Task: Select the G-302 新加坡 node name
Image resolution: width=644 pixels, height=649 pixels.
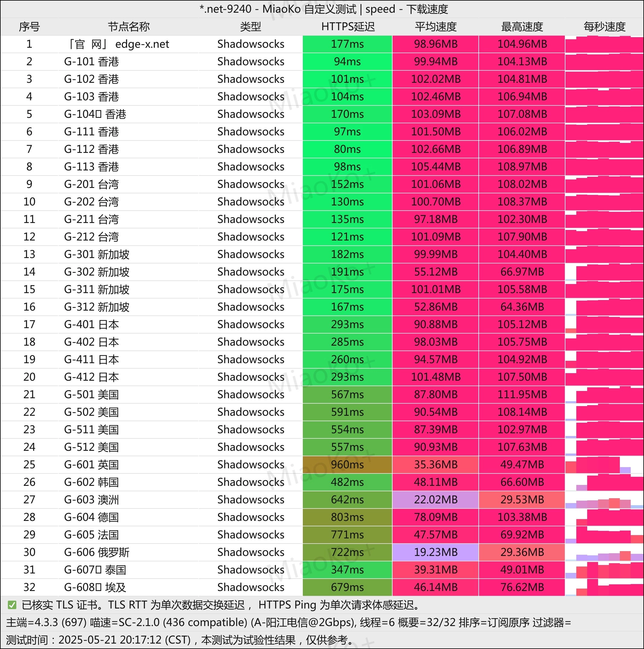Action: click(x=97, y=272)
